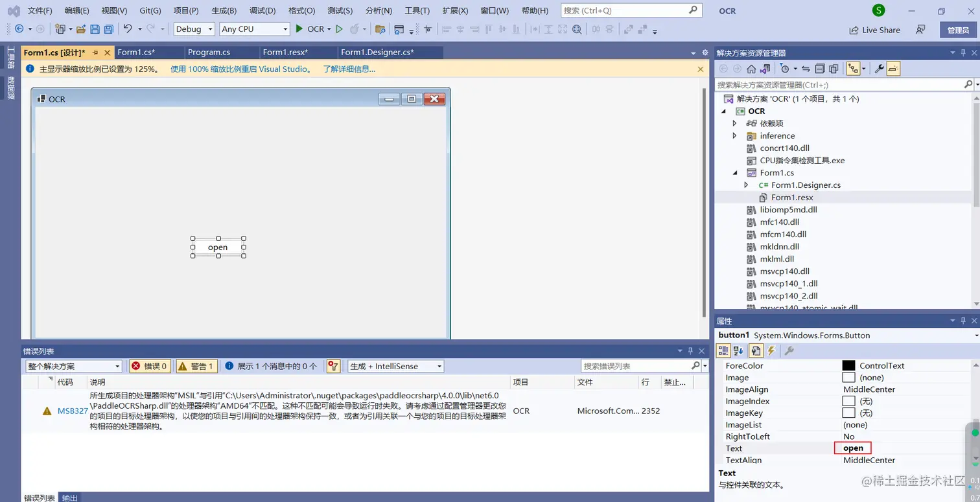Open the Any CPU platform dropdown
Viewport: 980px width, 502px height.
(255, 29)
